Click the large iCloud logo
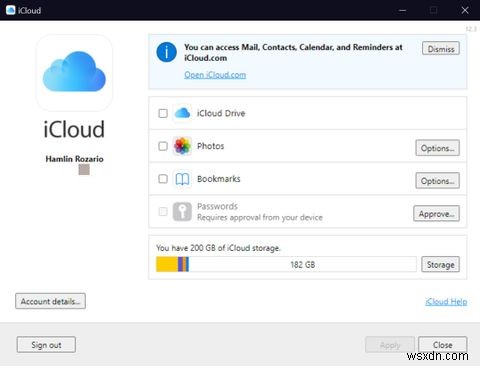Screen dimensions: 480x366 (x=74, y=72)
